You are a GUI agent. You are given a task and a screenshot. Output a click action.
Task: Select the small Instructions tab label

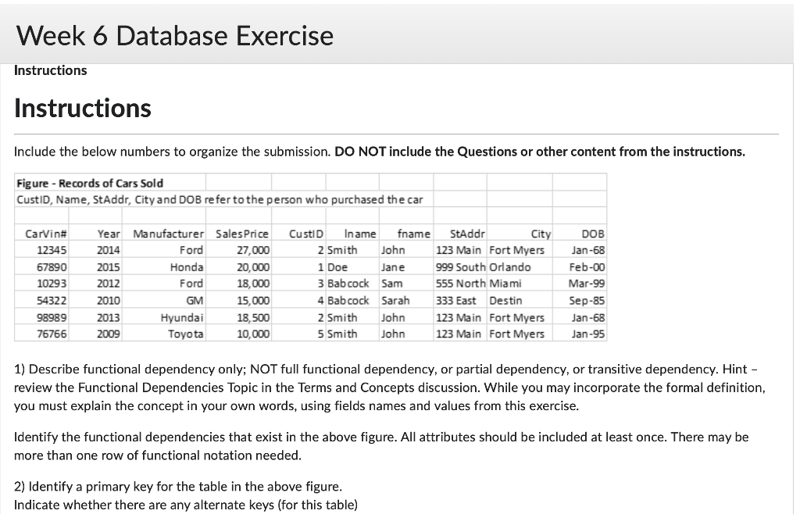[51, 70]
